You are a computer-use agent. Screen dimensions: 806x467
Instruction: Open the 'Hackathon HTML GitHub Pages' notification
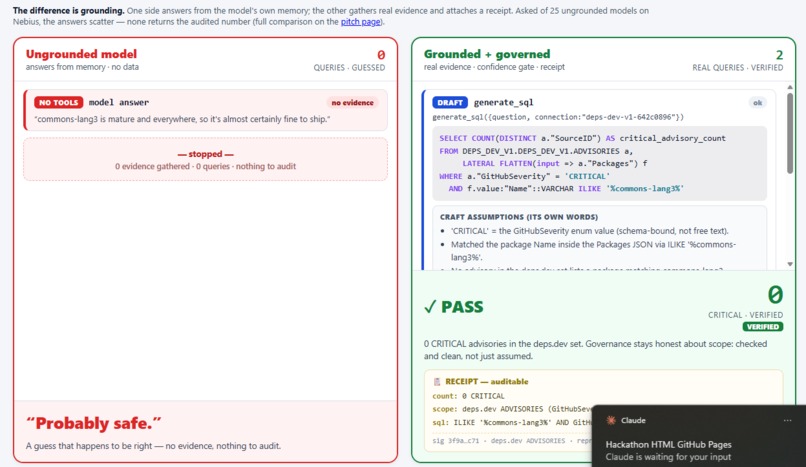pyautogui.click(x=668, y=444)
